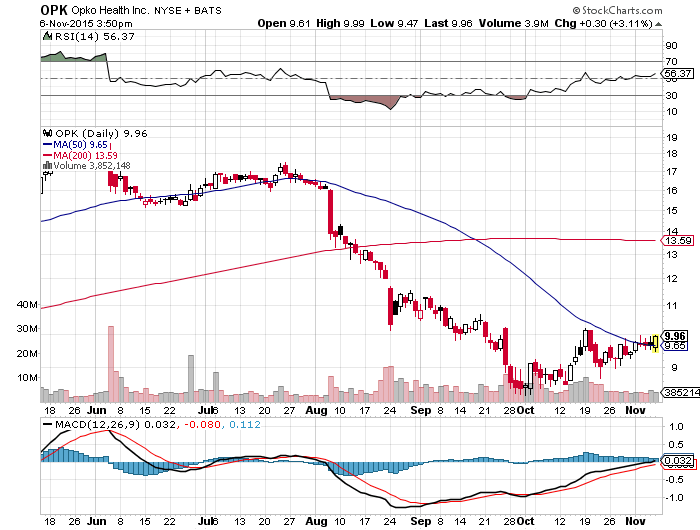Screen dimensions: 700x530
Task: Click the red -0.080 MACD signal value
Action: [x=201, y=424]
